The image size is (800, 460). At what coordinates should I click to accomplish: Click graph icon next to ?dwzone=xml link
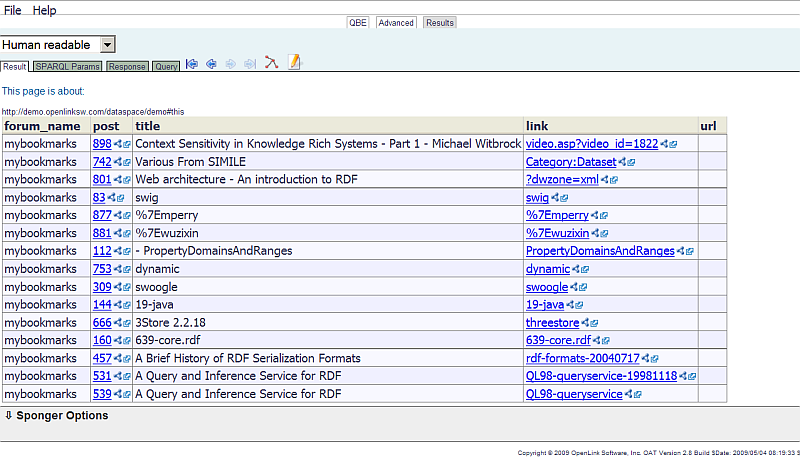click(x=605, y=180)
